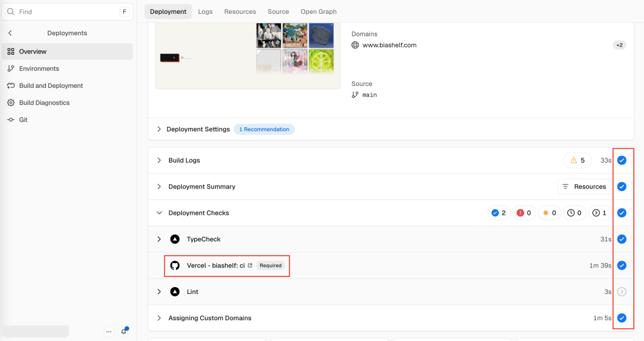The width and height of the screenshot is (644, 341).
Task: Click the Find search field
Action: click(x=67, y=12)
